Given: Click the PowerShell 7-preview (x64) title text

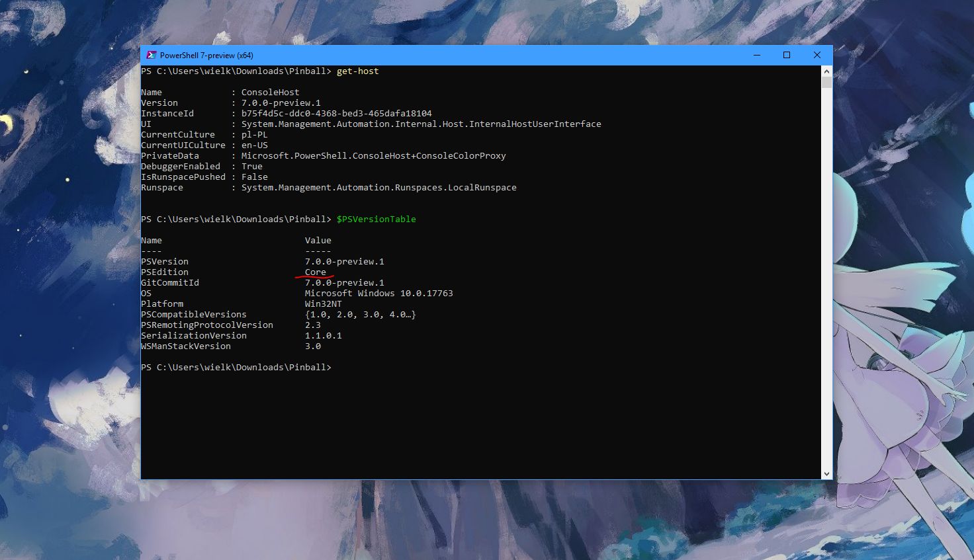Looking at the screenshot, I should (x=206, y=55).
